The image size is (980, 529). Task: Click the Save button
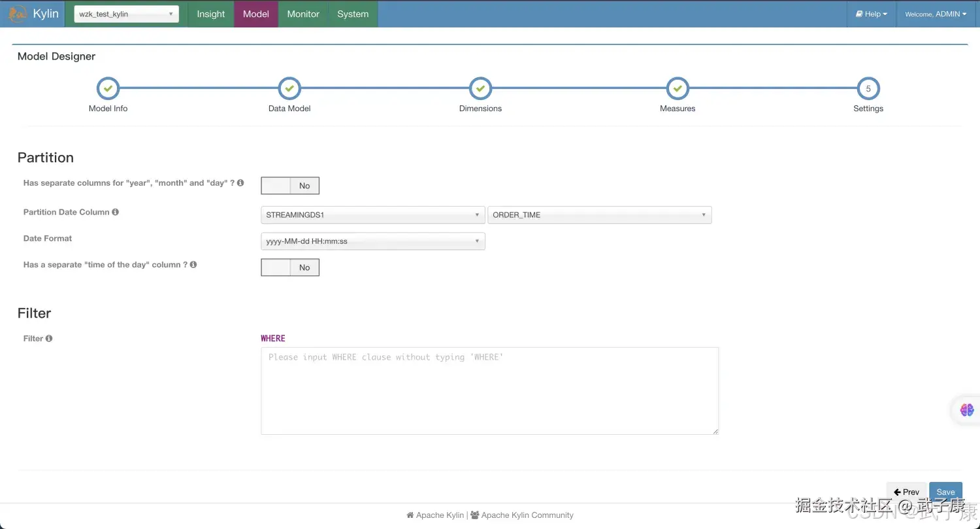point(945,491)
